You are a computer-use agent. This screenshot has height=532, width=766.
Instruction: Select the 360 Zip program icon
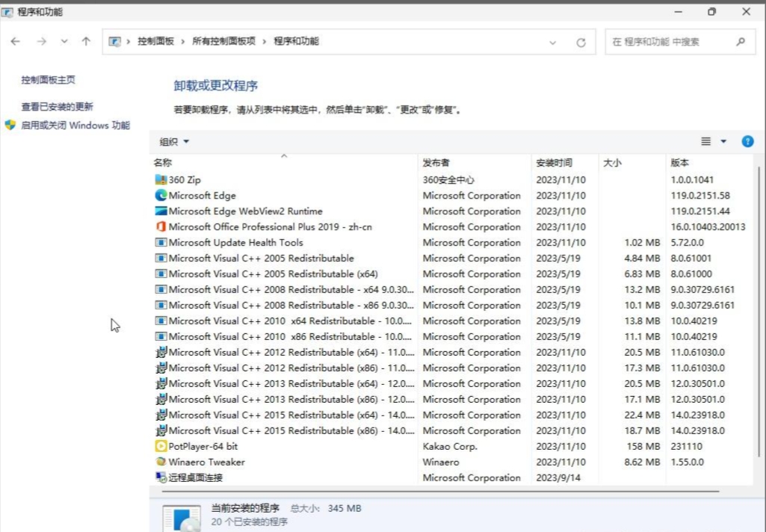161,179
